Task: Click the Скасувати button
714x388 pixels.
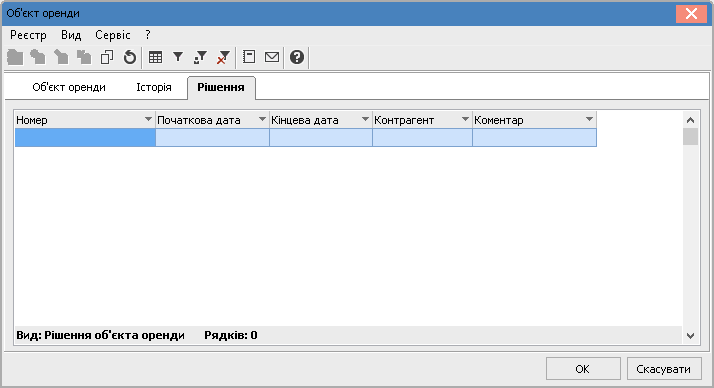Action: (x=663, y=369)
